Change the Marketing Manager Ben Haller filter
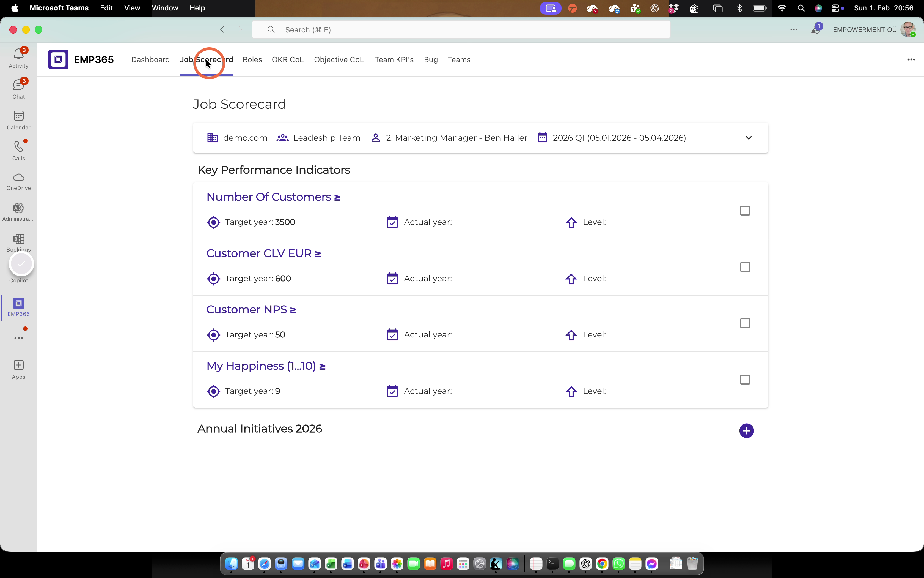 click(449, 138)
